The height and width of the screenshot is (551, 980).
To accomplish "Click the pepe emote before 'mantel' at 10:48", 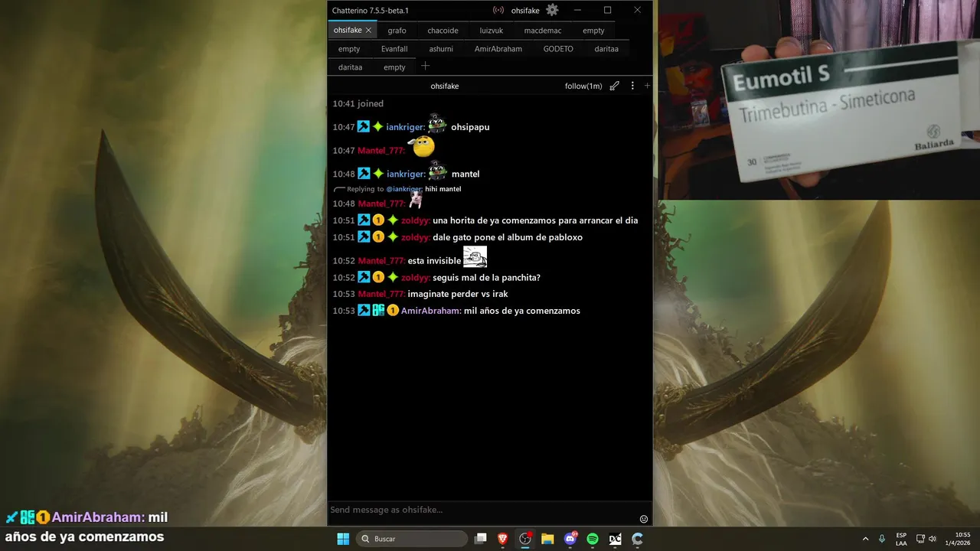I will 438,171.
